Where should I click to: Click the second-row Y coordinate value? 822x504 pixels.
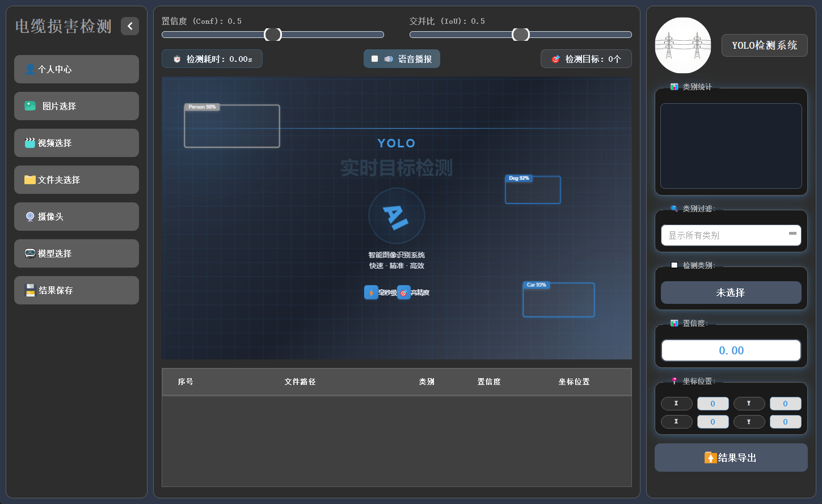[786, 422]
